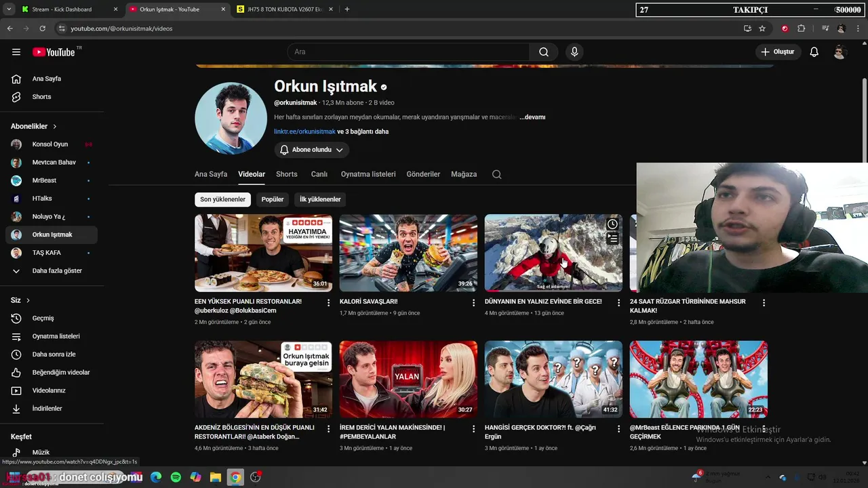Open İndirilenler in sidebar
Viewport: 868px width, 488px height.
52,409
